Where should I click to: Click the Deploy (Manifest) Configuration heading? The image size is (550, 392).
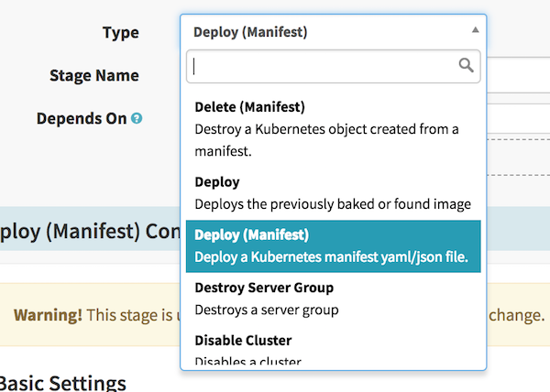tap(82, 230)
